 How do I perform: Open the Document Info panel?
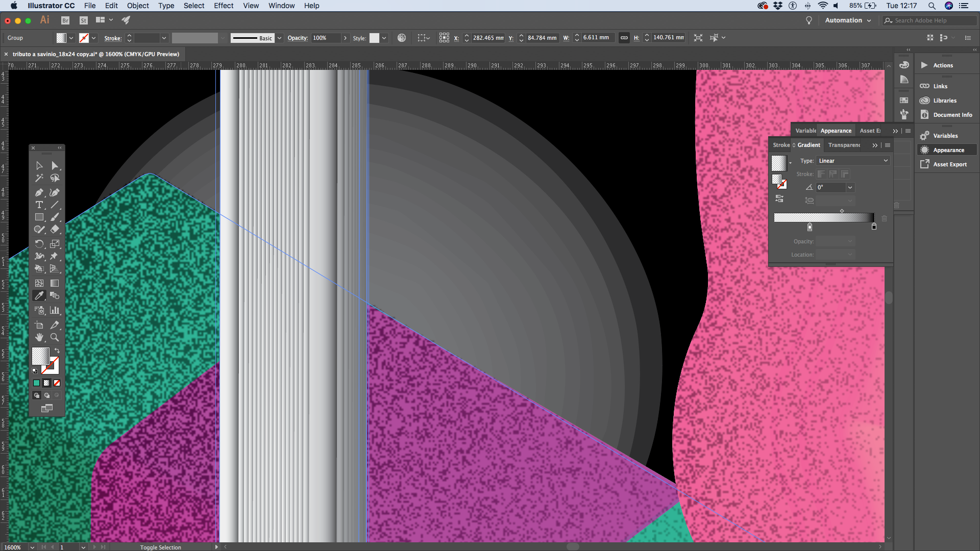952,115
